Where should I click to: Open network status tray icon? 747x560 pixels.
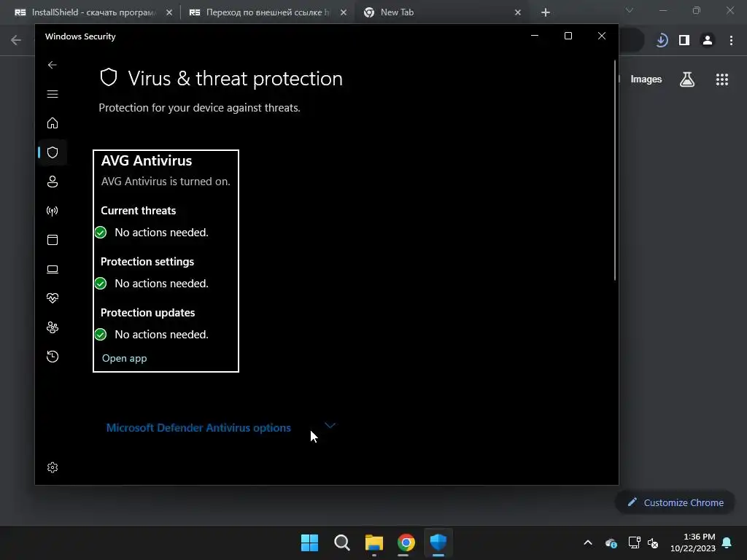(x=634, y=542)
